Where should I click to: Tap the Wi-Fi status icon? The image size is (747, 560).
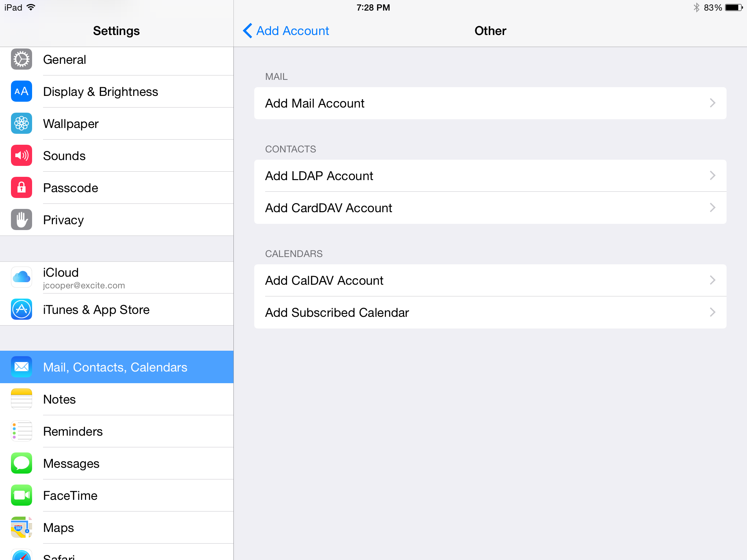point(31,7)
